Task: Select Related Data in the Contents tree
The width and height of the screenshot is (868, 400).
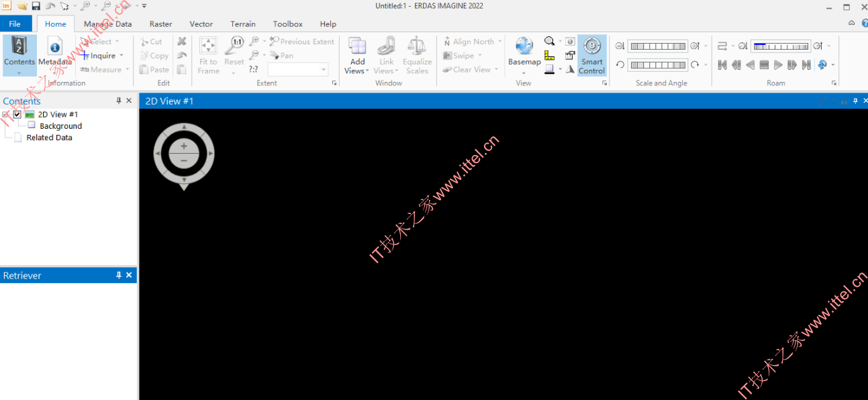Action: (x=49, y=138)
